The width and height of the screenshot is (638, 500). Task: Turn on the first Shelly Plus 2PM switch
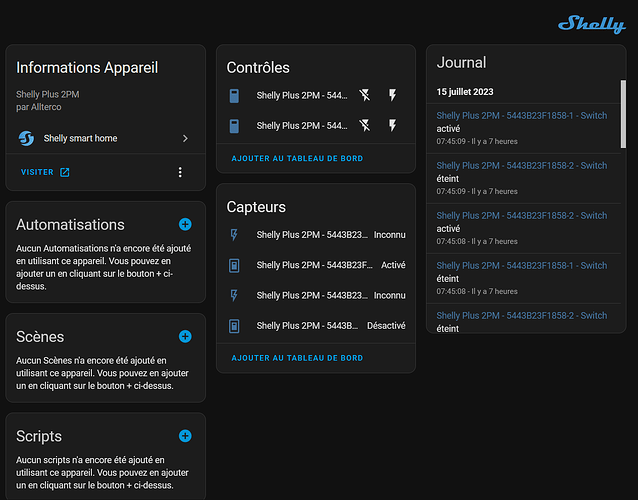point(392,96)
